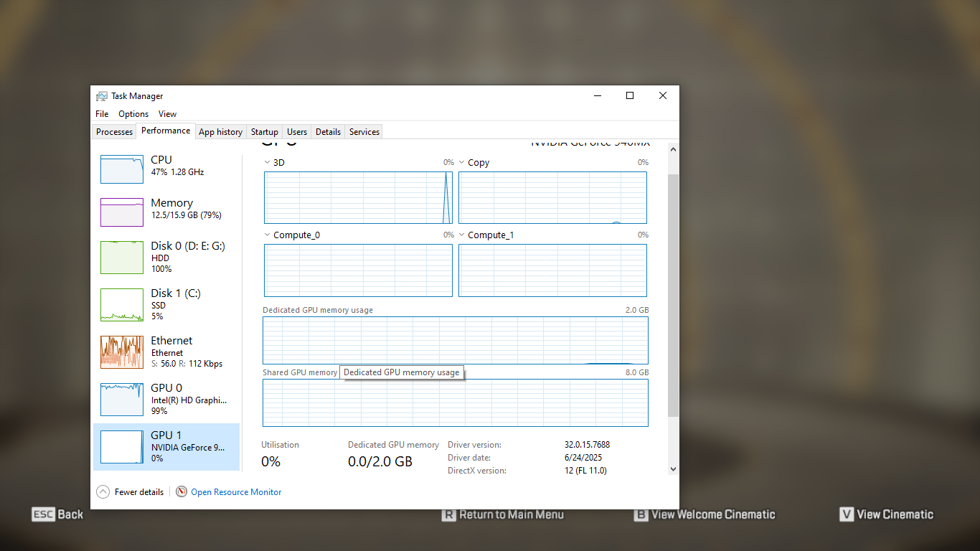Select the CPU performance graph thumbnail
Image resolution: width=980 pixels, height=551 pixels.
tap(122, 169)
